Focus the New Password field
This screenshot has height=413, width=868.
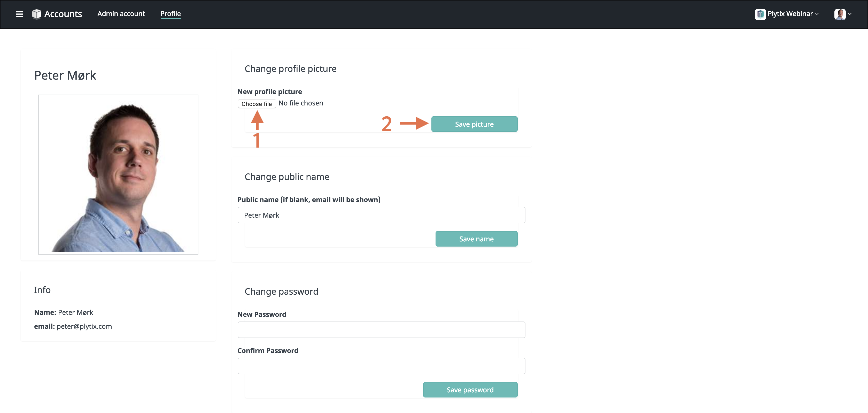point(381,330)
